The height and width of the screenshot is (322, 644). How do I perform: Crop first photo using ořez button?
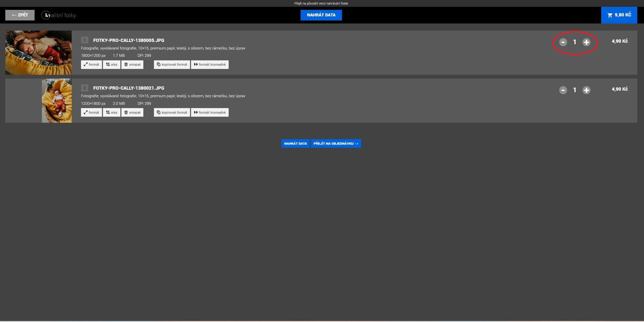pyautogui.click(x=112, y=64)
